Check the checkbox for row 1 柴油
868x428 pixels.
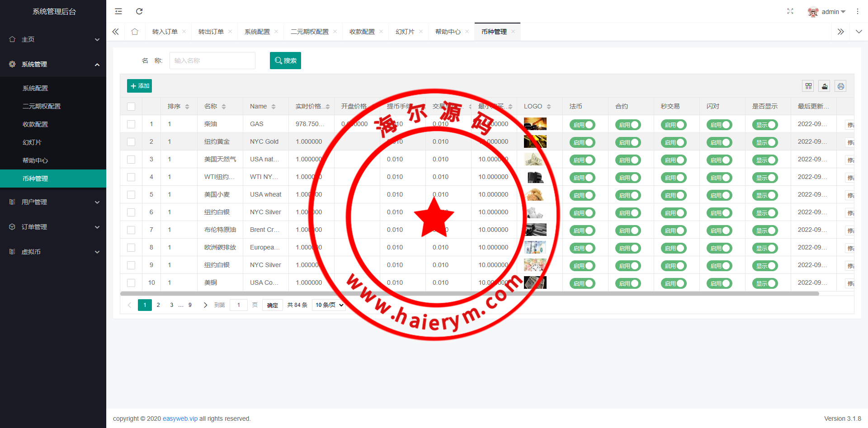click(131, 124)
